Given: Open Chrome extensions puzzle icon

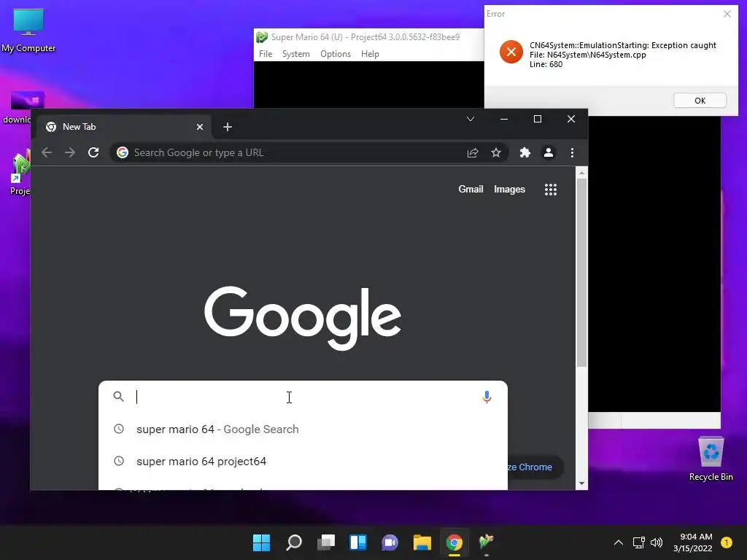Looking at the screenshot, I should [x=525, y=152].
